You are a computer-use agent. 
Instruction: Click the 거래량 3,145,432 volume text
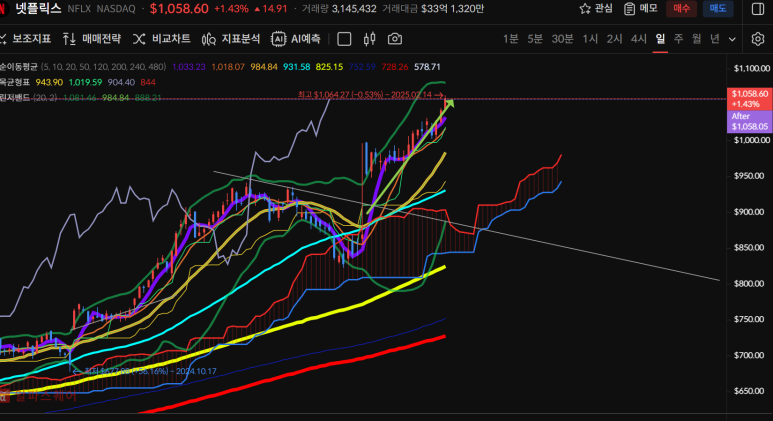click(x=339, y=9)
